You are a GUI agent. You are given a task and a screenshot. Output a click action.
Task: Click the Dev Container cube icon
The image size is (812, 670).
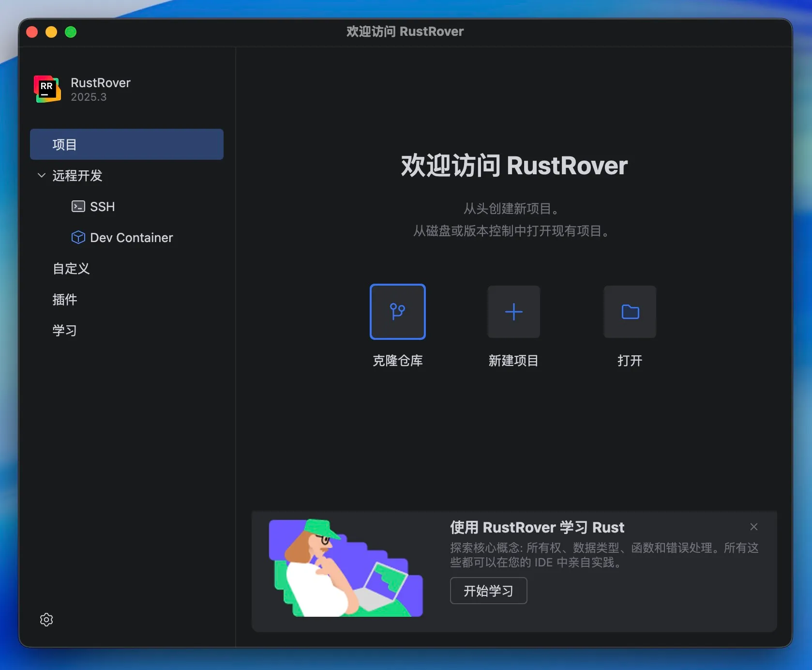(x=78, y=238)
